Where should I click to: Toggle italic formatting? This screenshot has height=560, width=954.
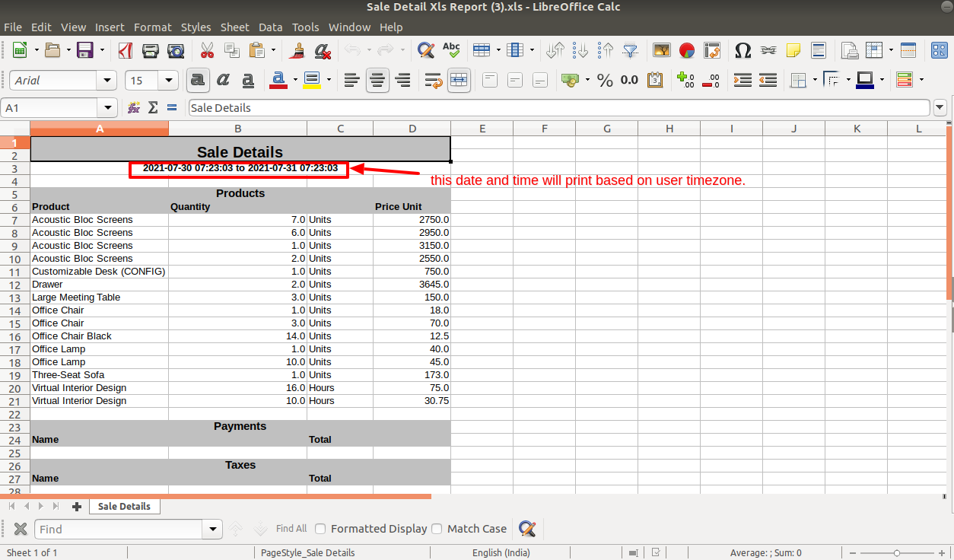point(223,80)
